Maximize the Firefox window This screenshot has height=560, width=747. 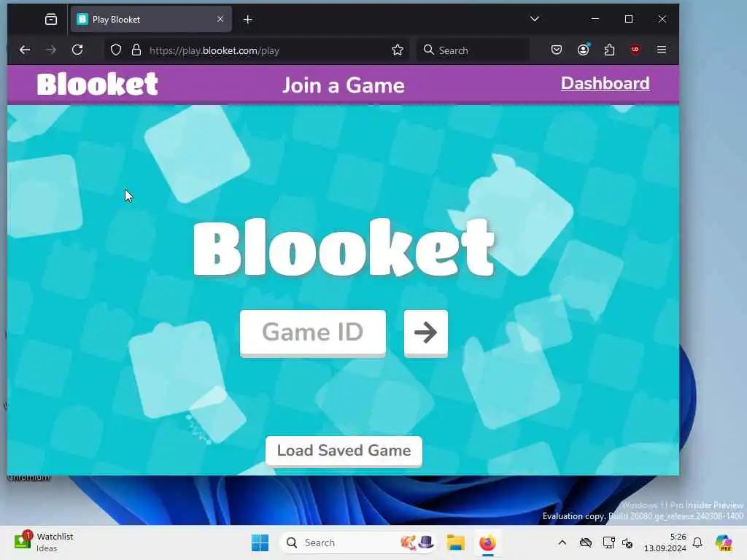click(x=629, y=19)
